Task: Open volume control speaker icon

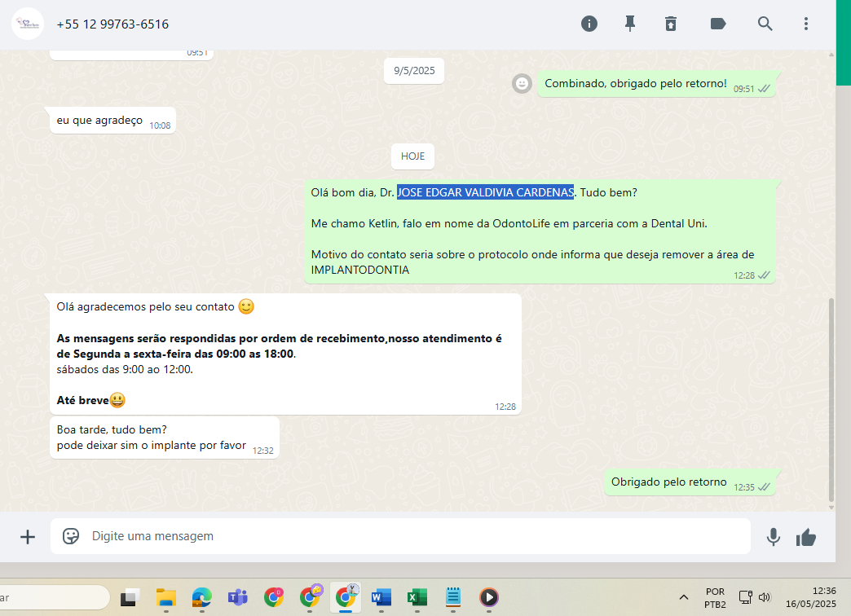Action: click(764, 597)
